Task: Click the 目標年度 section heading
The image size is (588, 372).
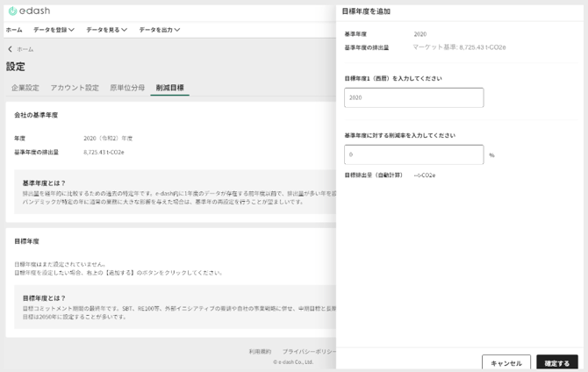Action: point(26,241)
